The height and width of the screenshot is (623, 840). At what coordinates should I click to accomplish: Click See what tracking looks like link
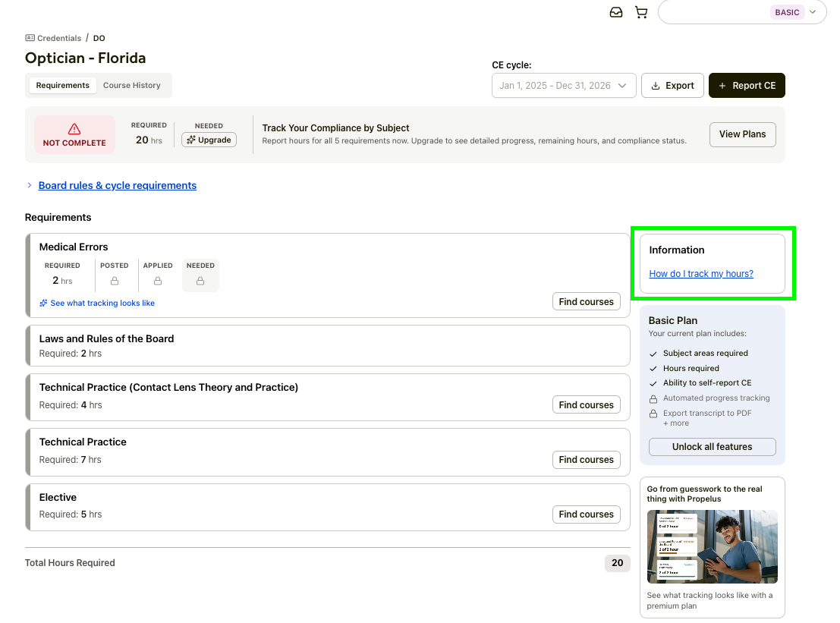102,303
